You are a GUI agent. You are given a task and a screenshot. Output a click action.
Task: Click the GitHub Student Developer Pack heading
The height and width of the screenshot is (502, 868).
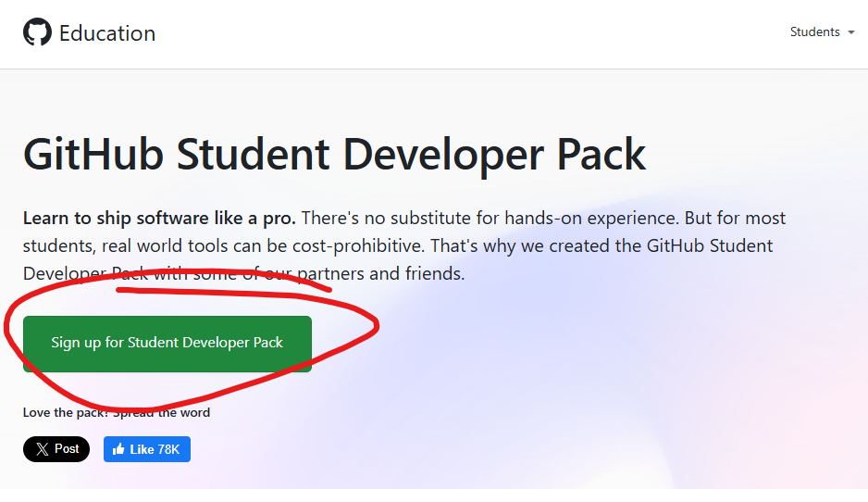pos(334,155)
